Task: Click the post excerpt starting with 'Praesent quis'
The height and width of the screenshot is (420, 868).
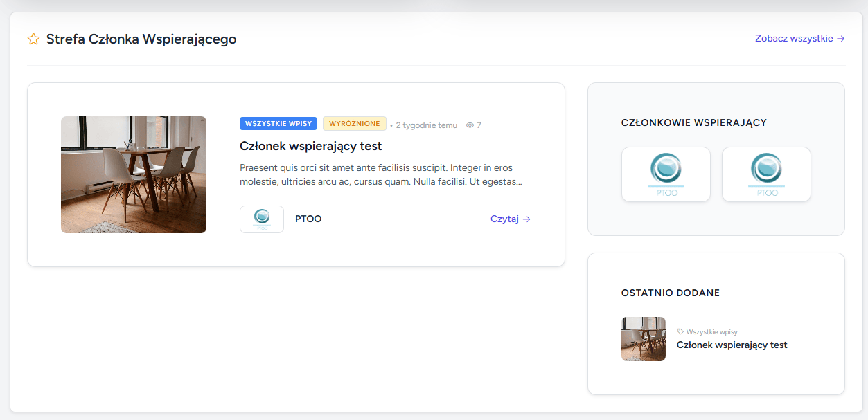Action: pyautogui.click(x=380, y=174)
